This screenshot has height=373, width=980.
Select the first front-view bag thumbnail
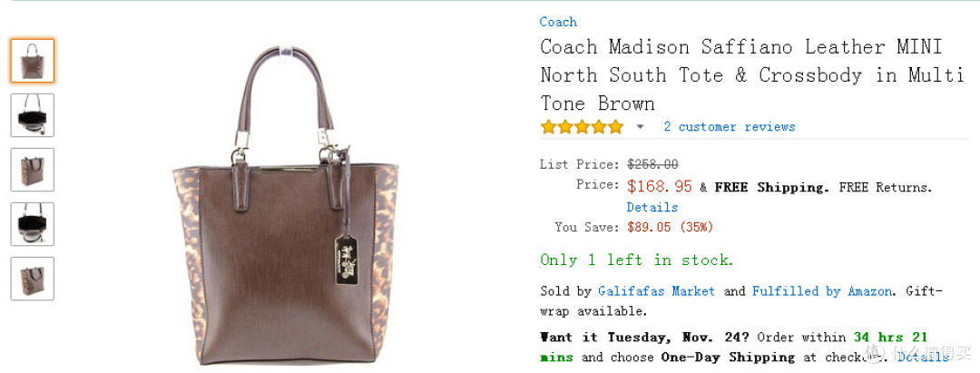33,61
